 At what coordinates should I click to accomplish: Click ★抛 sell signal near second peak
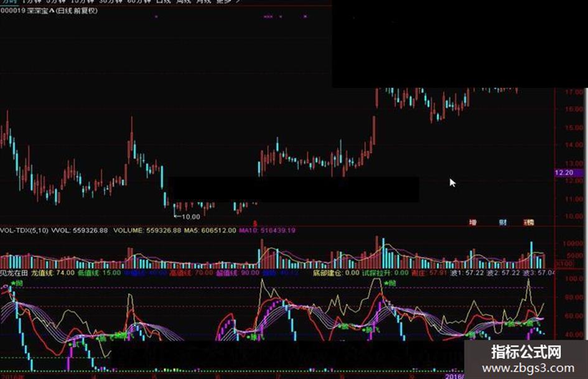tap(390, 283)
